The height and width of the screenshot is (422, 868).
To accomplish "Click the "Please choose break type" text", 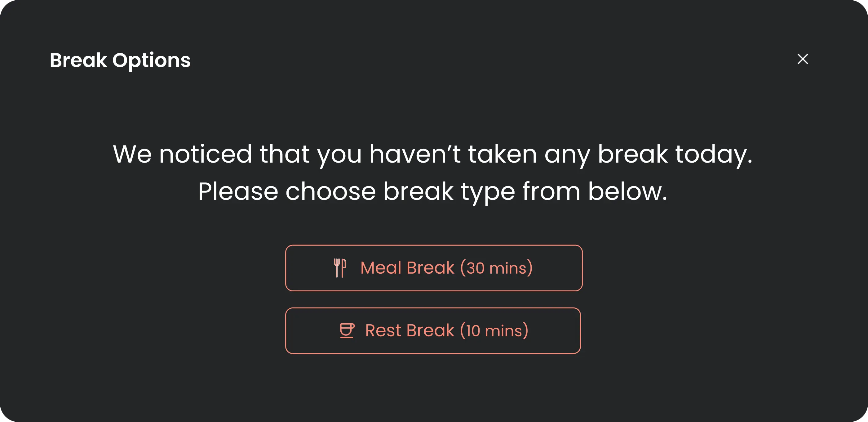I will pyautogui.click(x=432, y=191).
